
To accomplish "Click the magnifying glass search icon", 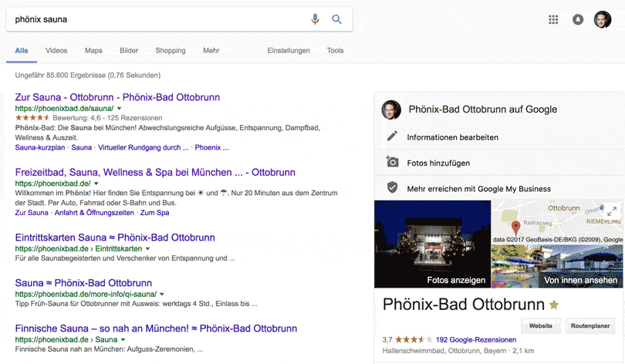I will tap(337, 19).
